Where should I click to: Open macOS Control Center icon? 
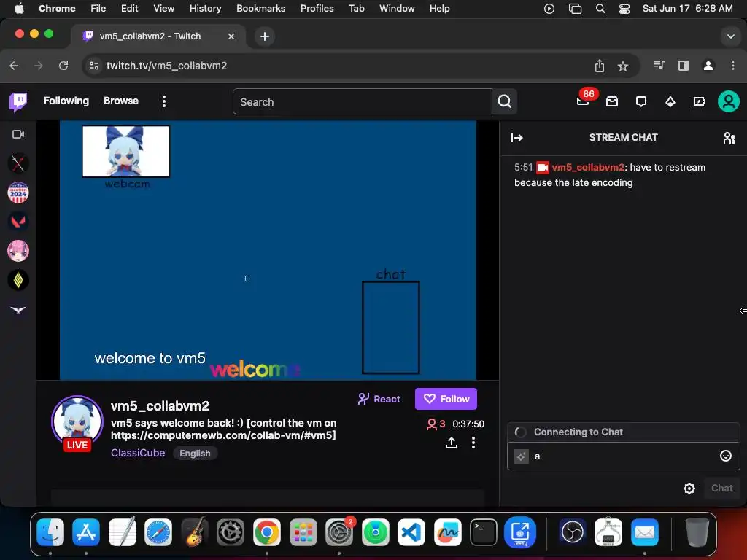point(624,9)
